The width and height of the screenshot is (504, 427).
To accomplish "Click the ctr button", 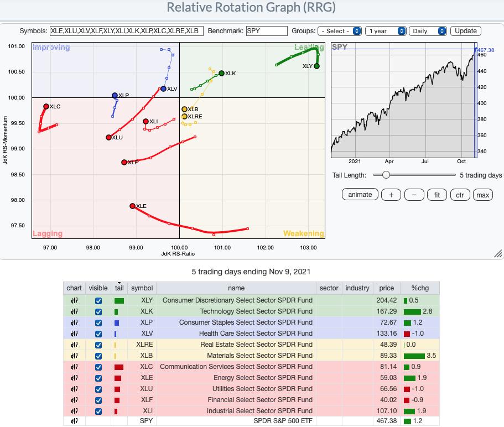I will pos(460,195).
